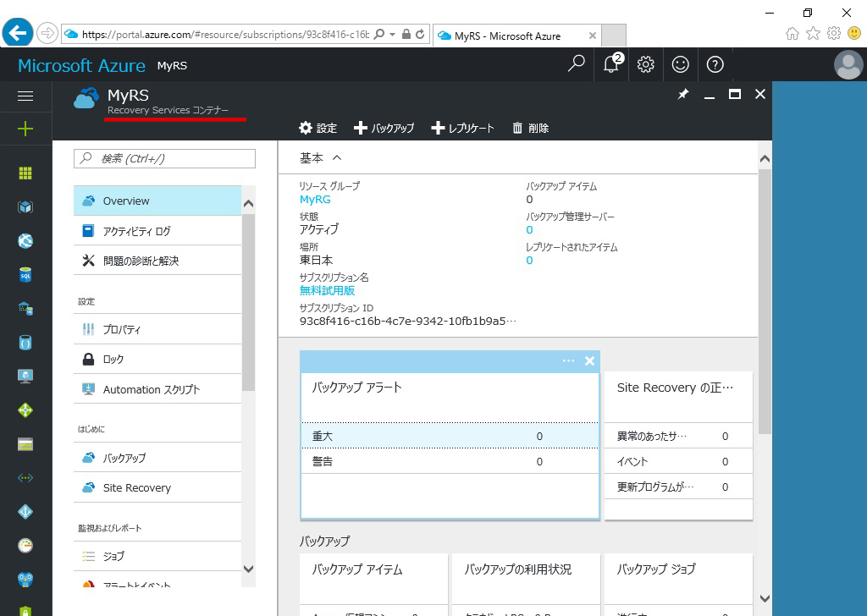Open the account avatar menu
The height and width of the screenshot is (616, 867).
pyautogui.click(x=848, y=64)
